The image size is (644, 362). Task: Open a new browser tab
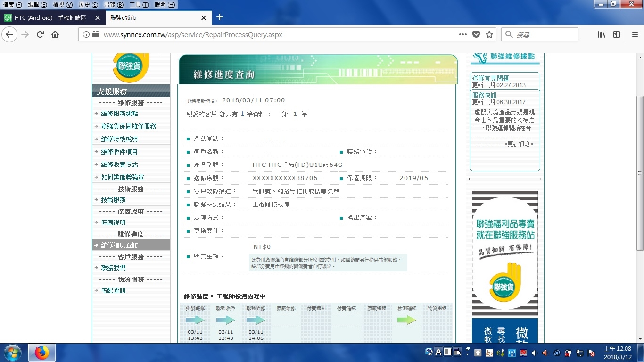click(x=219, y=17)
